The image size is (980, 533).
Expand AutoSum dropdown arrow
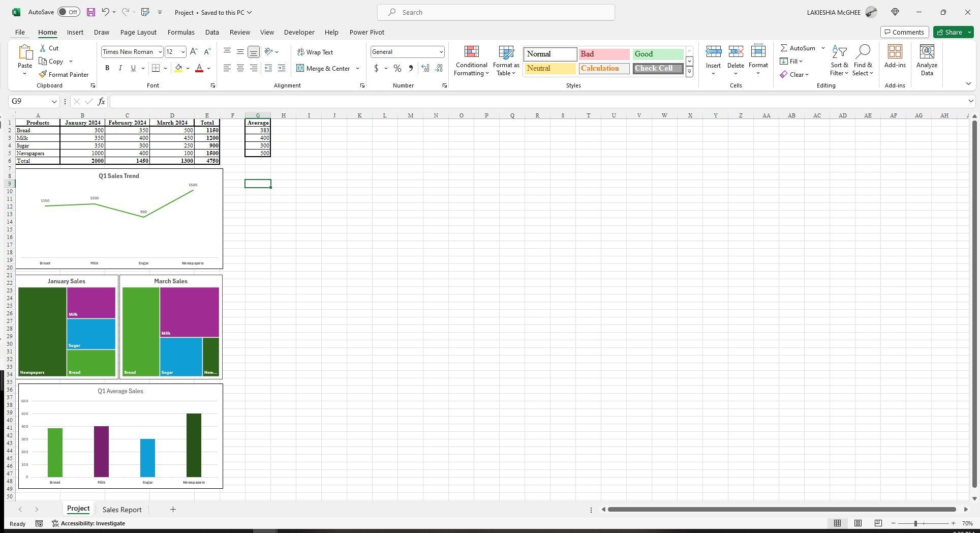coord(823,48)
